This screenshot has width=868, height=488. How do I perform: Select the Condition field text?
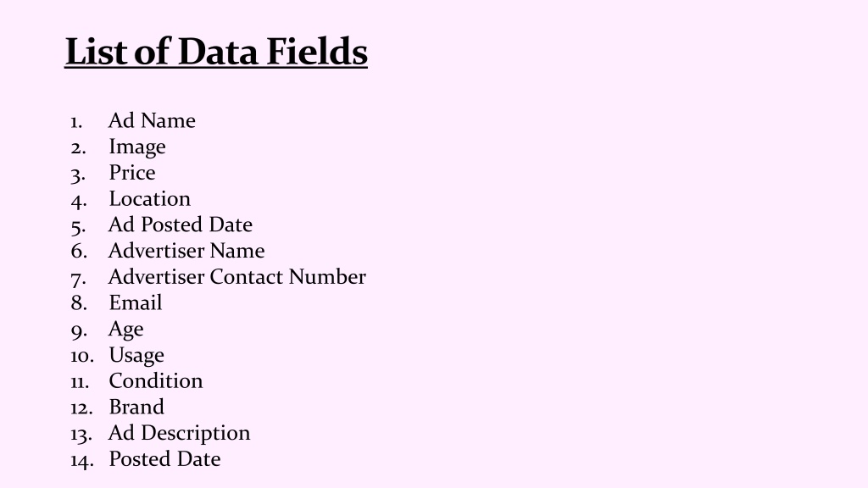[x=156, y=380]
